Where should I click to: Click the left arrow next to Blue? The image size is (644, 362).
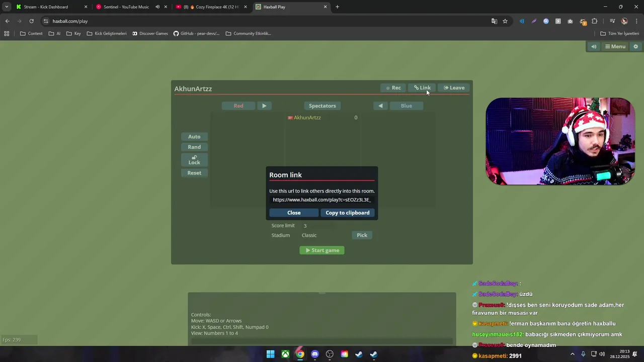pyautogui.click(x=380, y=106)
